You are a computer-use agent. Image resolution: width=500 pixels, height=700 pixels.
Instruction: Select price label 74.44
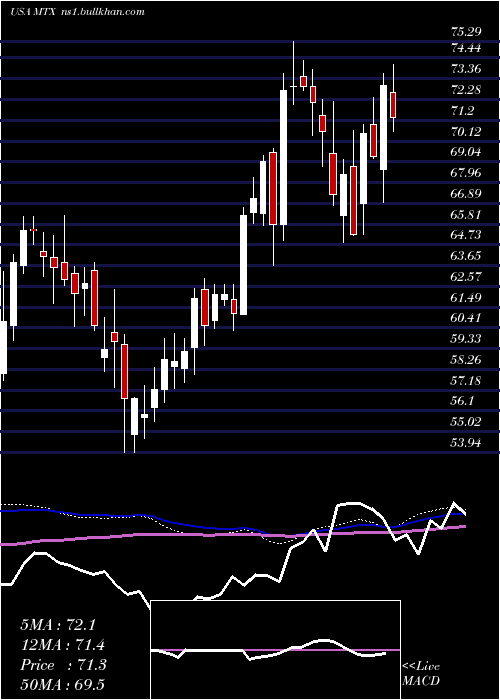(x=466, y=47)
